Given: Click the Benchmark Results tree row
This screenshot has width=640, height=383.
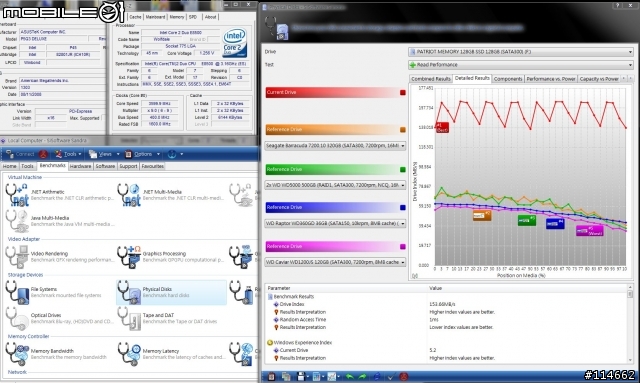Looking at the screenshot, I should click(x=447, y=296).
